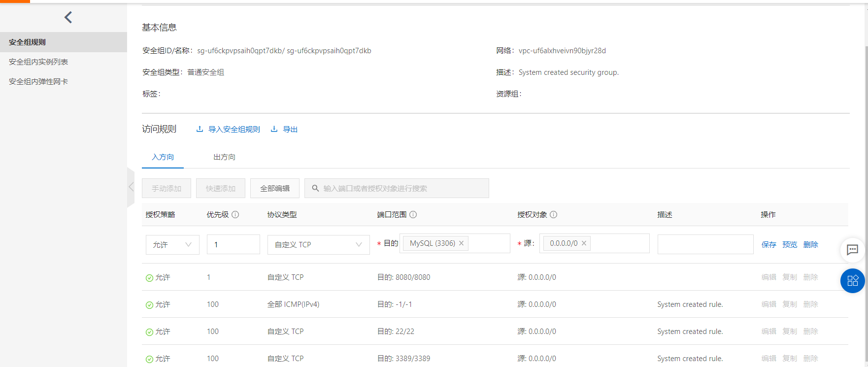Click the allow check icon on ICMP row

coord(149,305)
